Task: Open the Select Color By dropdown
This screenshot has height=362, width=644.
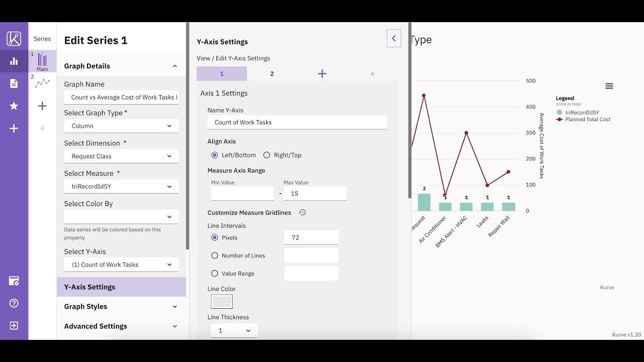Action: point(121,217)
